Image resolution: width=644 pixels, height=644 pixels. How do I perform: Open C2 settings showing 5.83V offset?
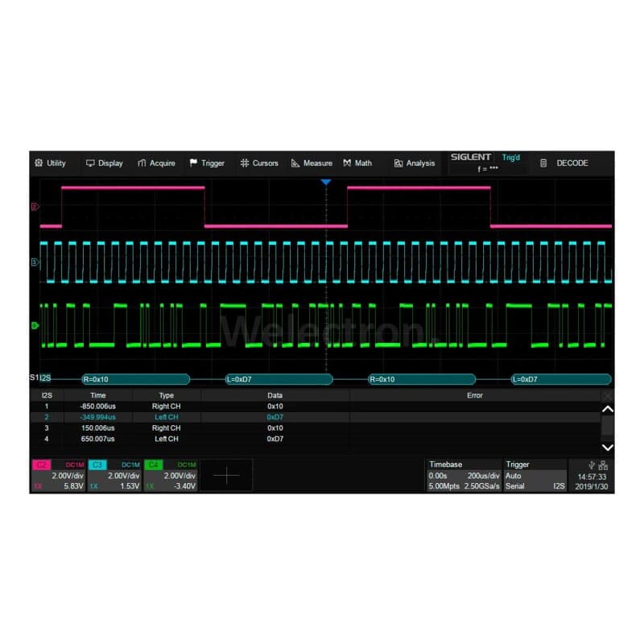click(58, 475)
